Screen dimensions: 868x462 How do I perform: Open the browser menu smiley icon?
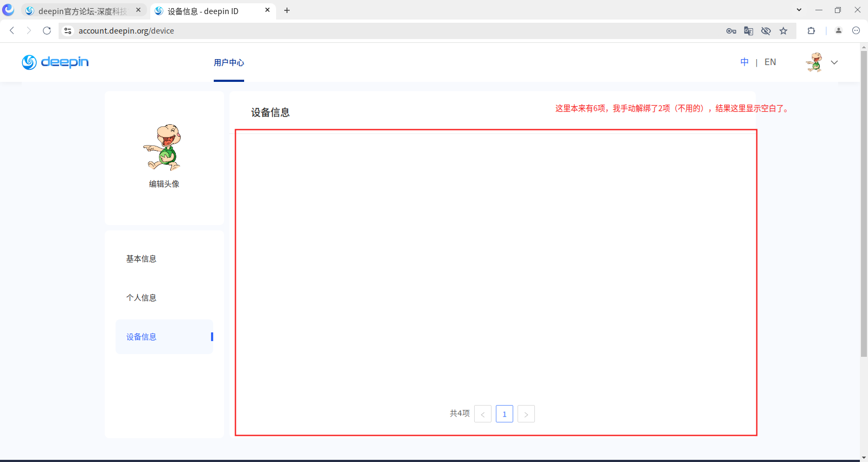pyautogui.click(x=856, y=31)
